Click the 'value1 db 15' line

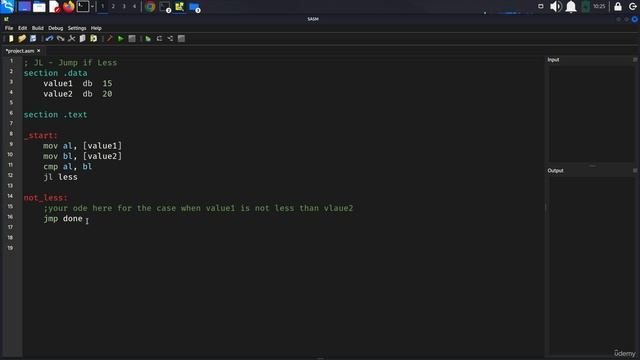pos(78,83)
